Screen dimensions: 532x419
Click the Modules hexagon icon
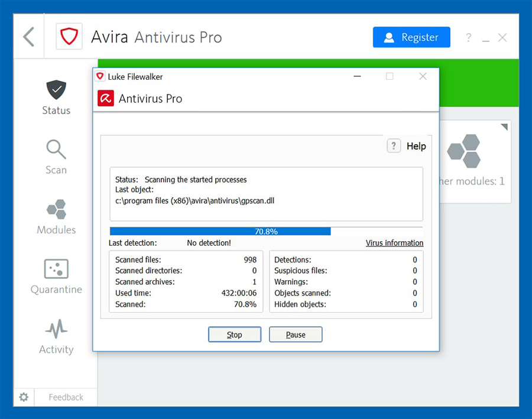click(x=56, y=209)
